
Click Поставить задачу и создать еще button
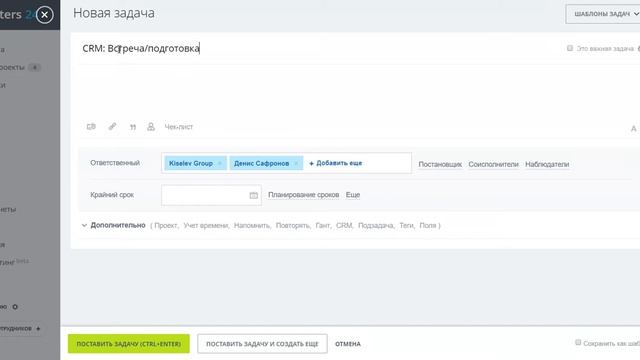pyautogui.click(x=262, y=344)
